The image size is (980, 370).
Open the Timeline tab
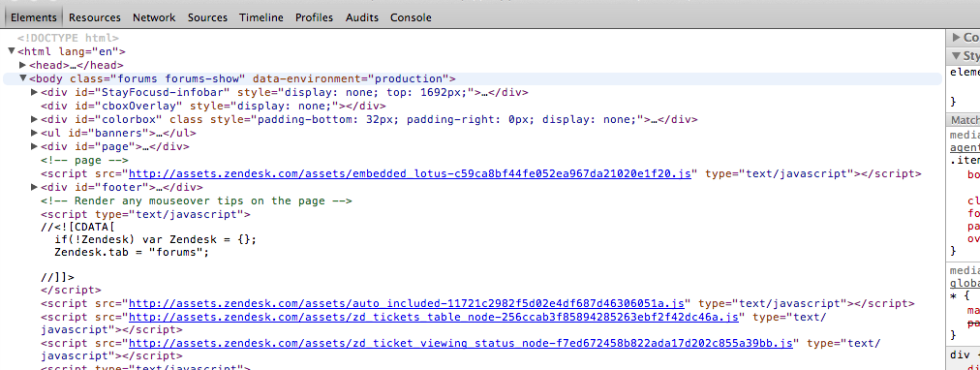[260, 17]
